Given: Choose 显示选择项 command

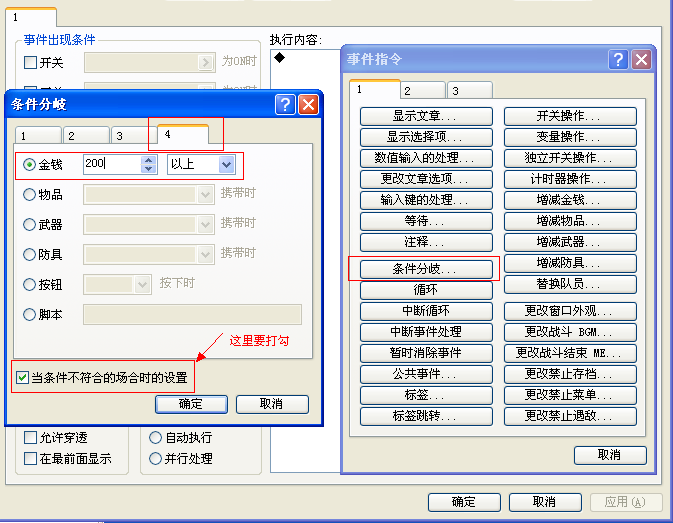Looking at the screenshot, I should 426,137.
